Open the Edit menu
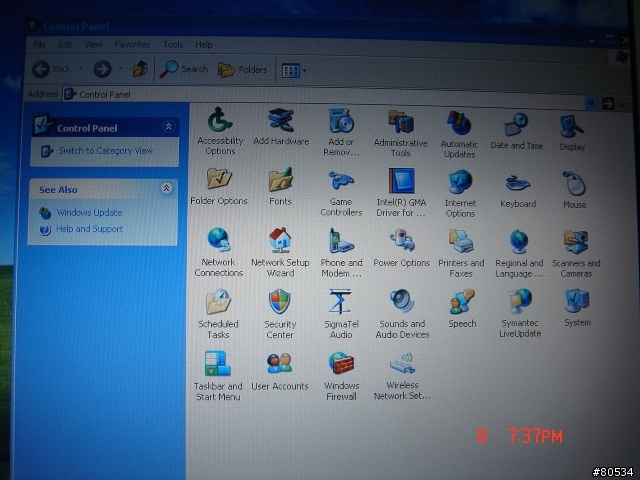 coord(65,44)
